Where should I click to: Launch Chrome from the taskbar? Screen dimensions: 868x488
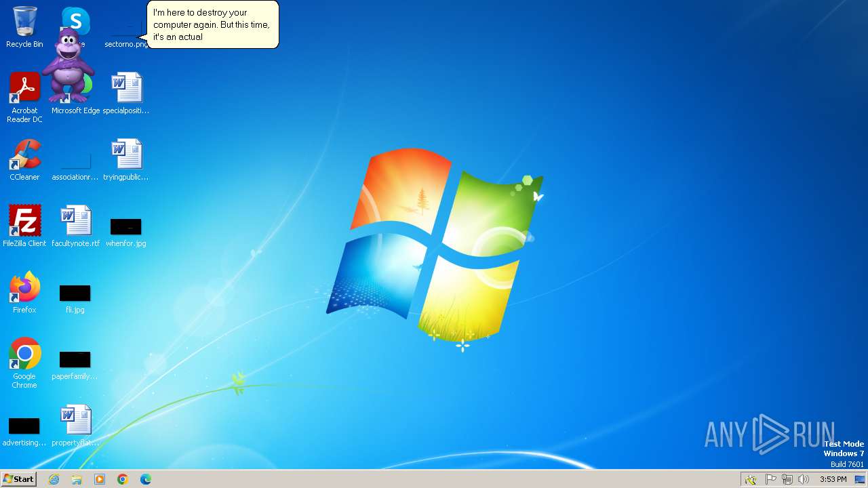123,479
